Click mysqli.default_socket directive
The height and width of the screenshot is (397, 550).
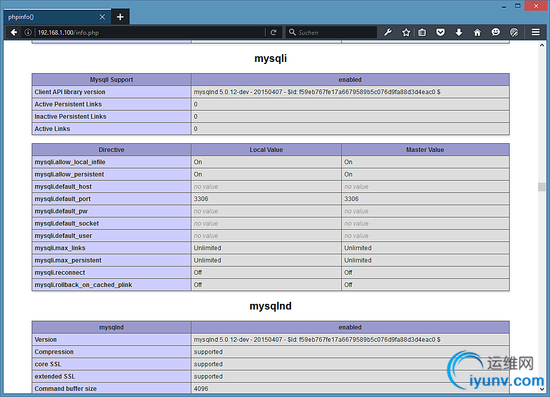tap(67, 223)
